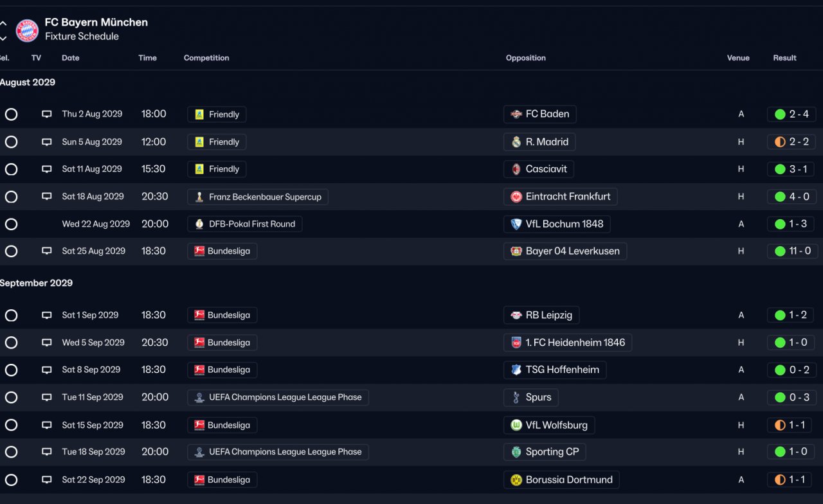View the 0 - 3 result against Spurs
Screen dimensions: 823x504
pyautogui.click(x=792, y=397)
